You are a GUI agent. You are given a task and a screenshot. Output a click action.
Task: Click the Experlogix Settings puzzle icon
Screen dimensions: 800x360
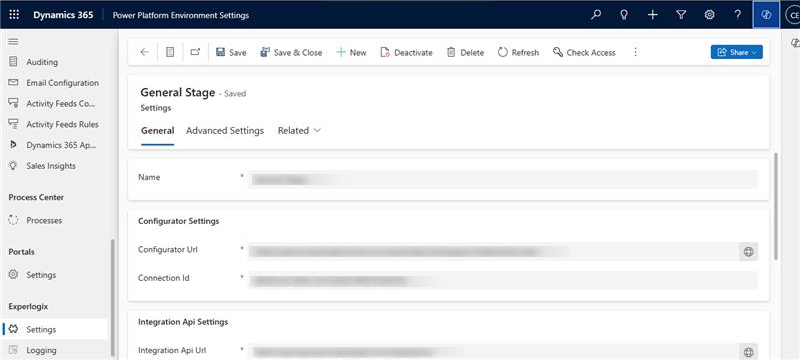[14, 329]
